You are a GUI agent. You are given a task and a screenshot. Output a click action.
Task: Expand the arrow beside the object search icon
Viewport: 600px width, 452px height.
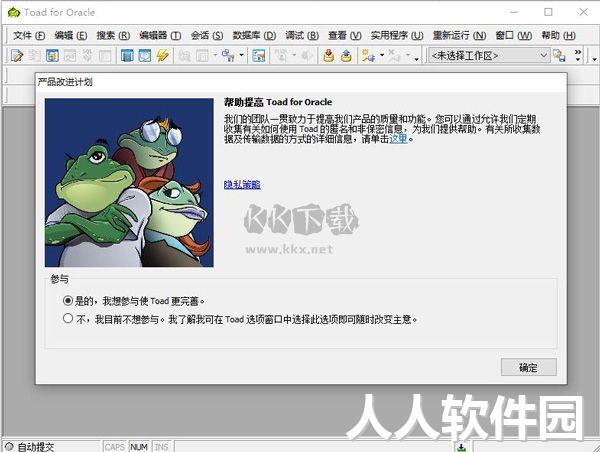(241, 55)
